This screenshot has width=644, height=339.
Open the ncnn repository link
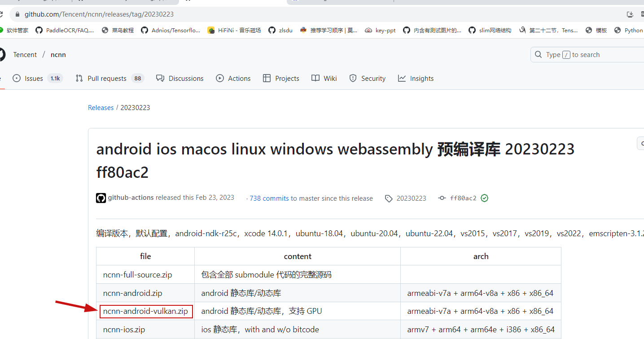pos(58,55)
